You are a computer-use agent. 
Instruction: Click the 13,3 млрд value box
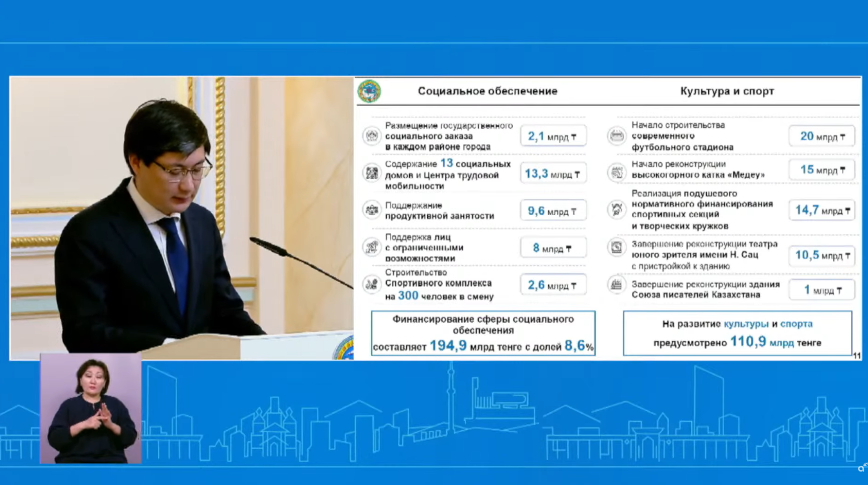(553, 174)
